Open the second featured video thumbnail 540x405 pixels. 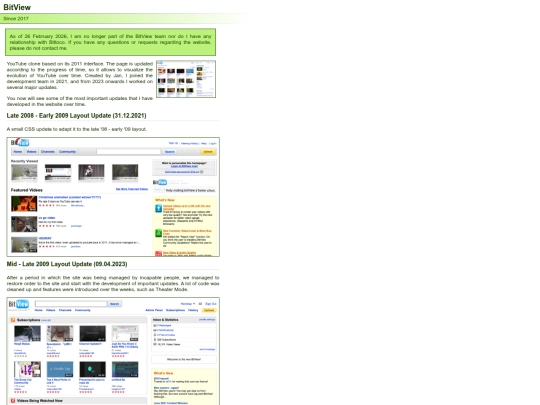tap(24, 224)
